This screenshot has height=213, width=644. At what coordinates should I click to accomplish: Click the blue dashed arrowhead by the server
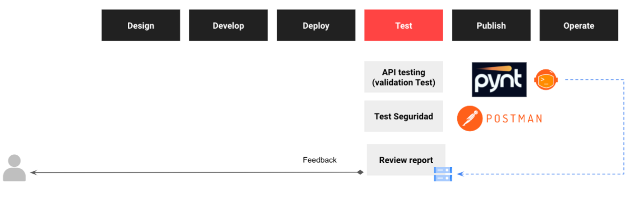point(460,174)
